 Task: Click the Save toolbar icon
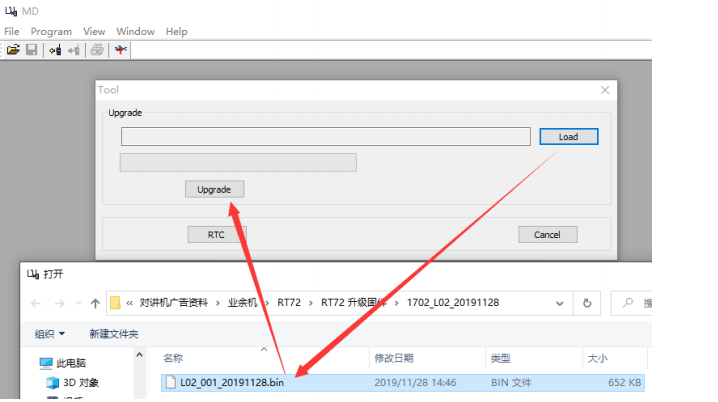click(x=31, y=49)
